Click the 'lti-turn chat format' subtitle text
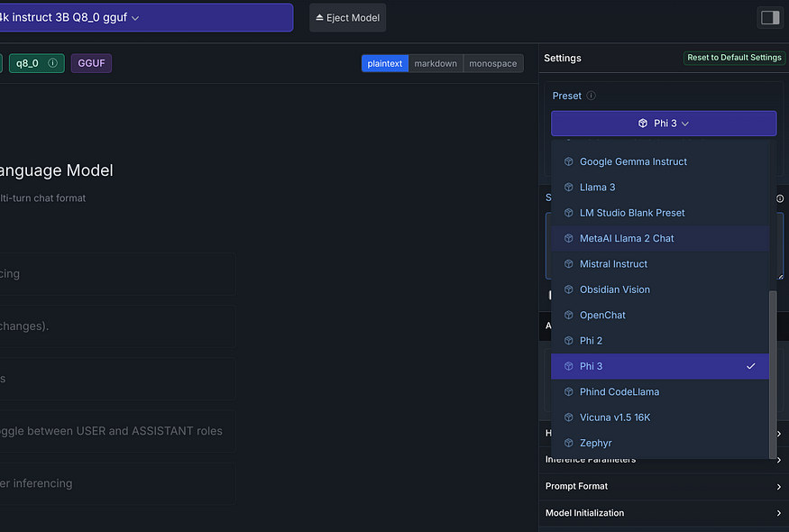Screen dimensions: 789x532 tap(42, 198)
